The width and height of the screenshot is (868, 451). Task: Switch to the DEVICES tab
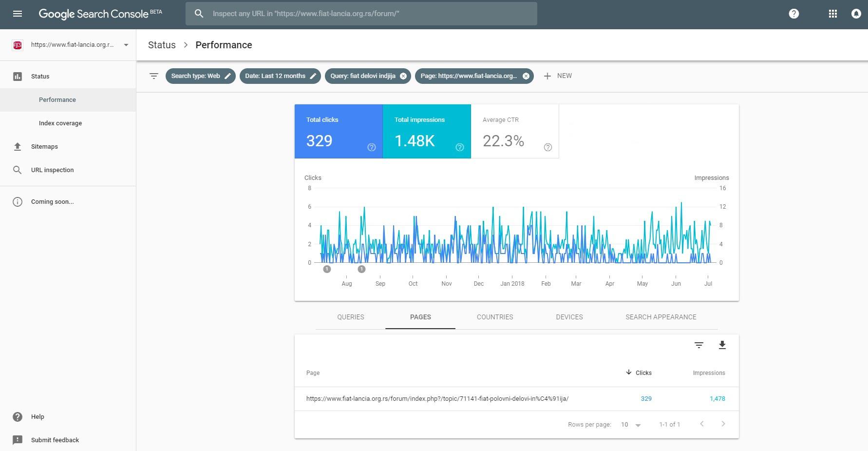tap(569, 317)
